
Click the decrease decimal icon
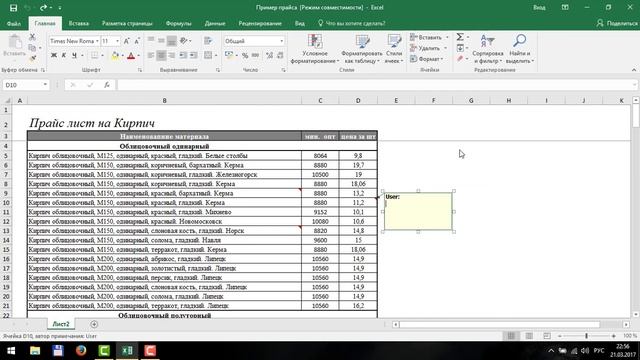[280, 56]
